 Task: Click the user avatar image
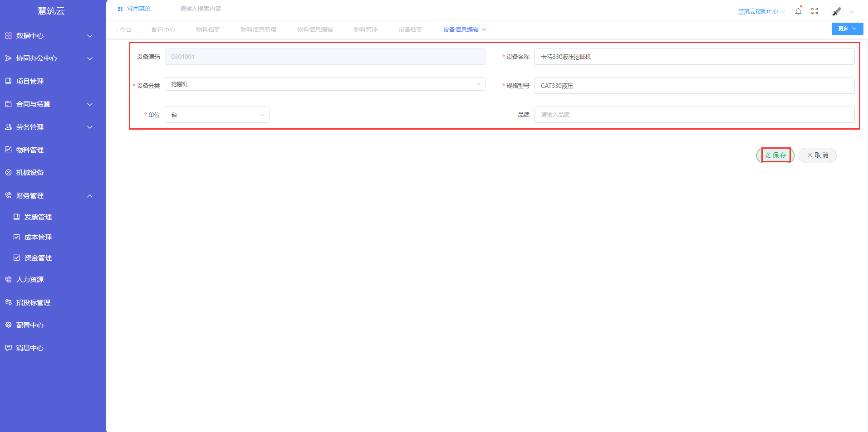point(837,11)
